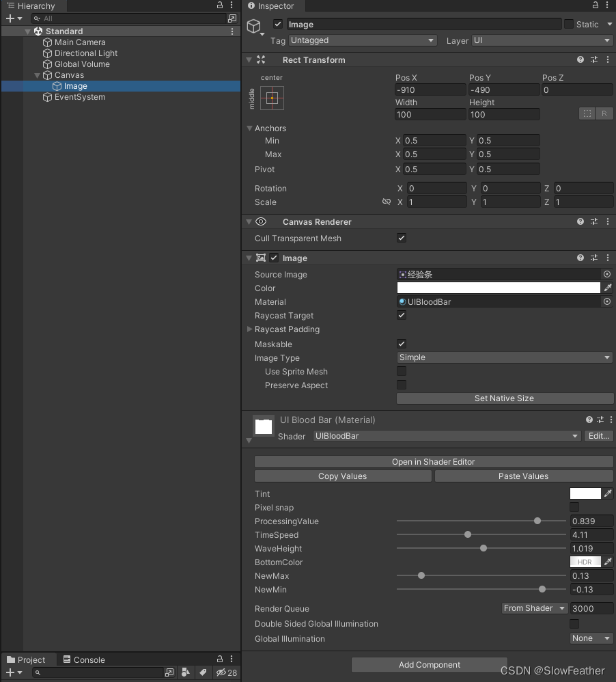Toggle Image GameObject active checkbox
This screenshot has height=682, width=616.
[x=278, y=24]
